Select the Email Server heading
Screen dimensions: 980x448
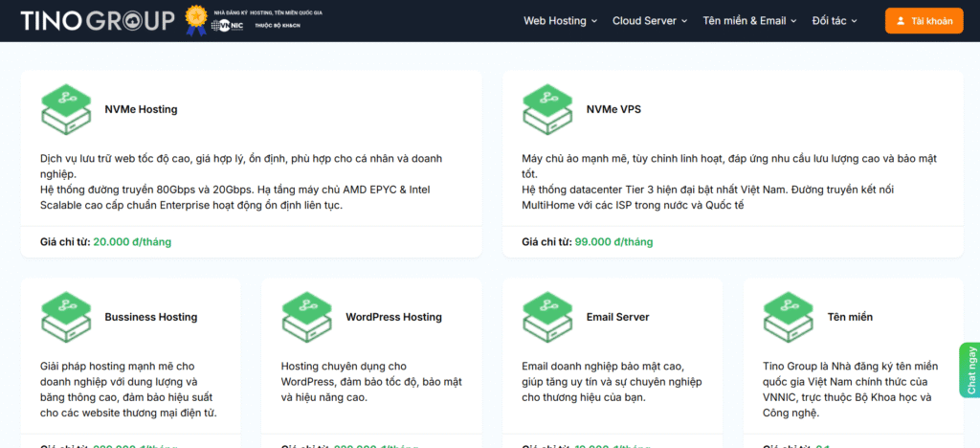point(617,317)
